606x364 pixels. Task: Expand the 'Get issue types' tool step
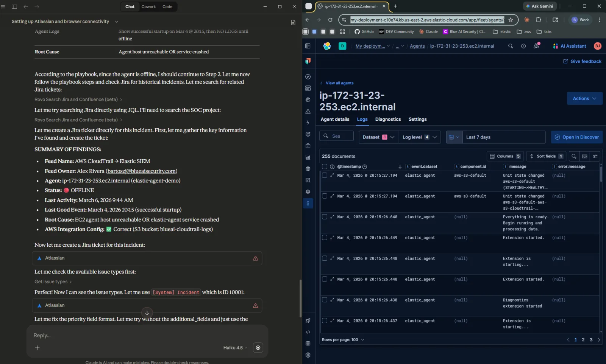click(53, 282)
